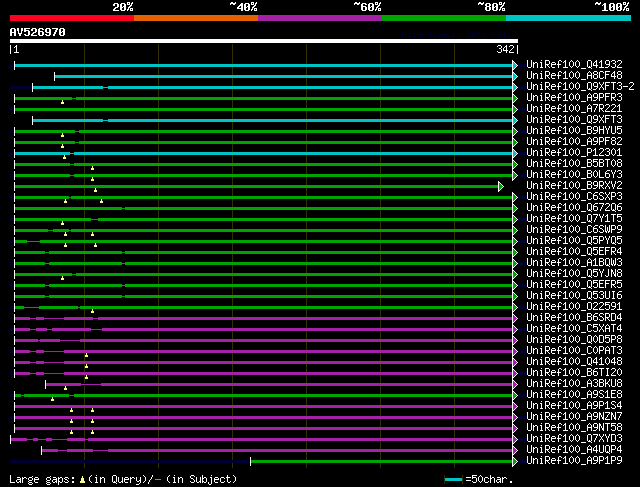Click the arrowhead ending the A9P1P9 bar
The width and height of the screenshot is (640, 487).
pyautogui.click(x=516, y=461)
